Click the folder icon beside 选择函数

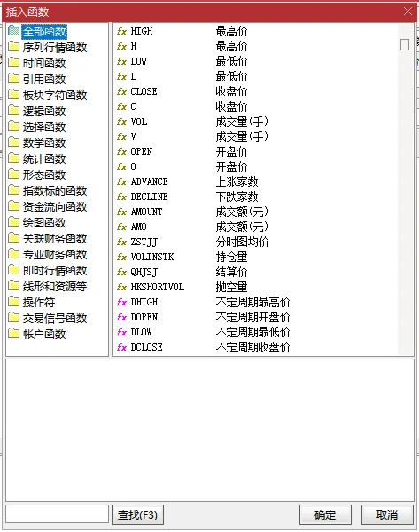coord(13,127)
